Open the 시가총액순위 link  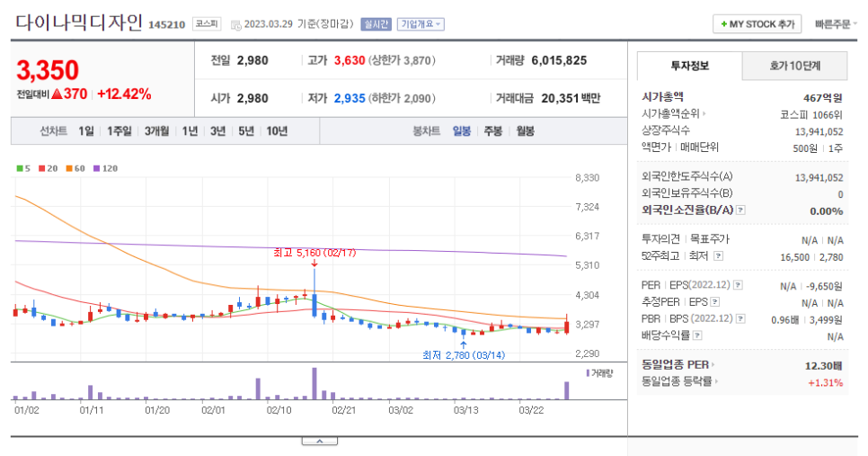tap(673, 113)
